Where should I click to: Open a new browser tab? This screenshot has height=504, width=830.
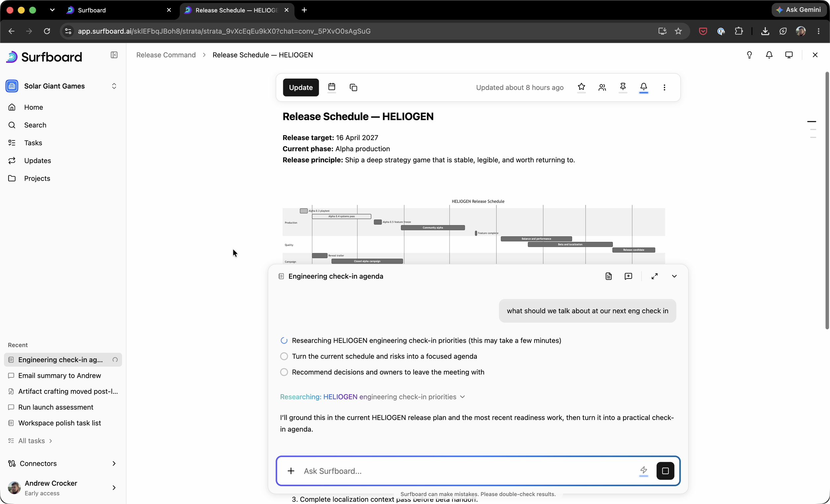[304, 10]
